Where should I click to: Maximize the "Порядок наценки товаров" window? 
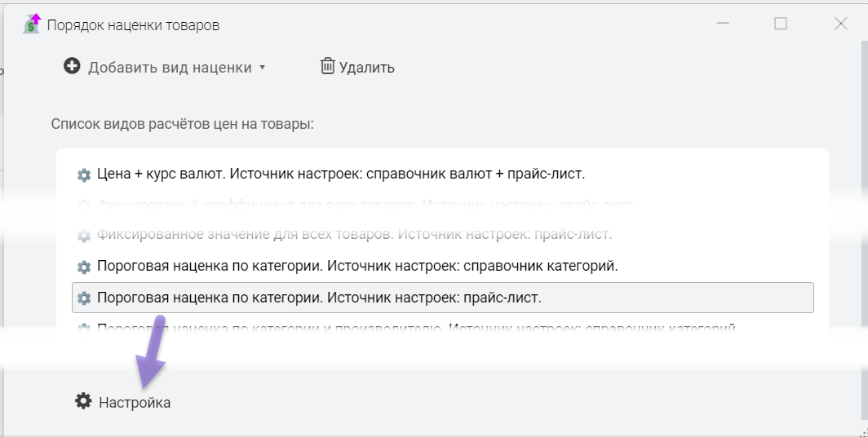tap(781, 24)
